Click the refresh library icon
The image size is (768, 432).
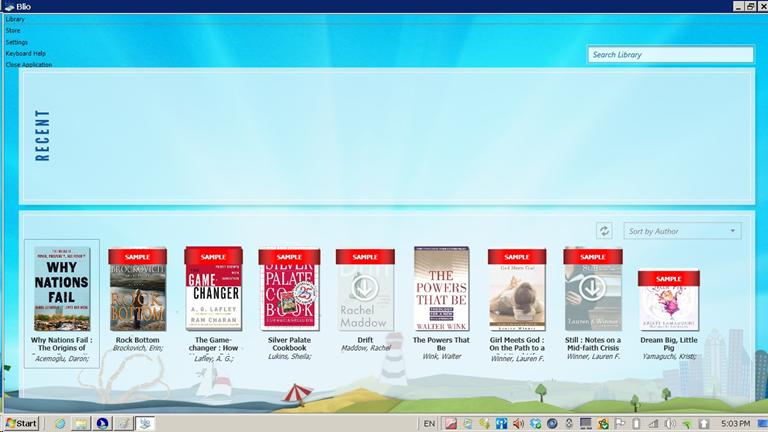coord(604,231)
